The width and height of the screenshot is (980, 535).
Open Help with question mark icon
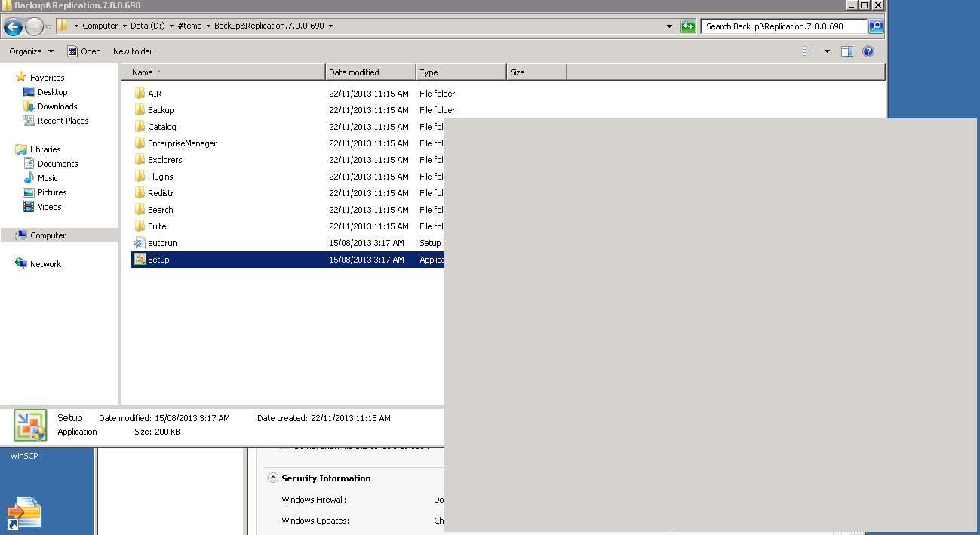[868, 51]
